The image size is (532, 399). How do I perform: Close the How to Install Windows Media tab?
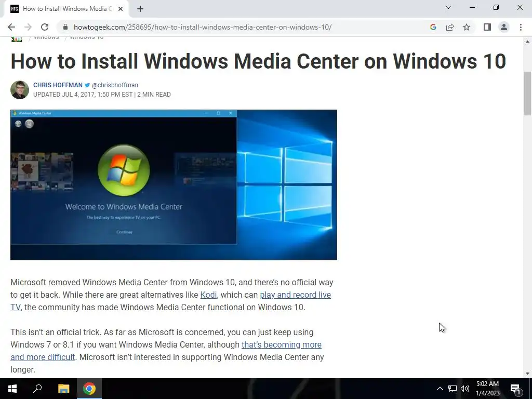(121, 9)
